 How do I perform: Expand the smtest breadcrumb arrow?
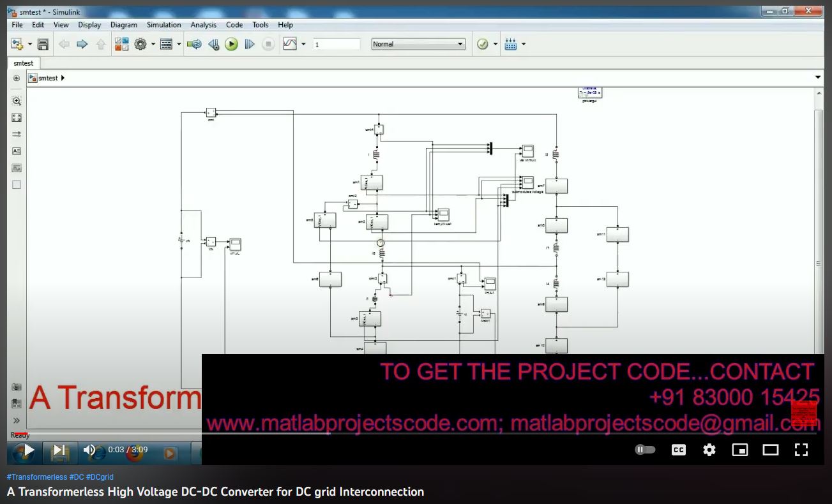(x=63, y=78)
